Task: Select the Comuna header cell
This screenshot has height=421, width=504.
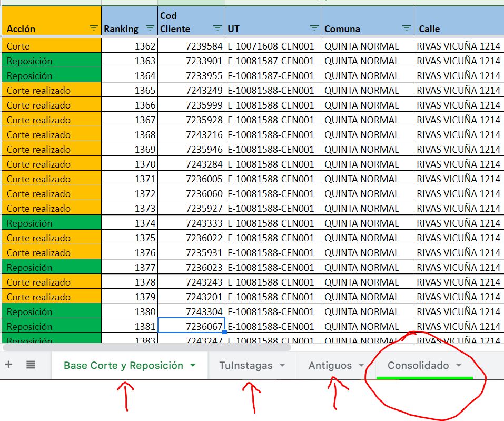Action: [x=368, y=21]
